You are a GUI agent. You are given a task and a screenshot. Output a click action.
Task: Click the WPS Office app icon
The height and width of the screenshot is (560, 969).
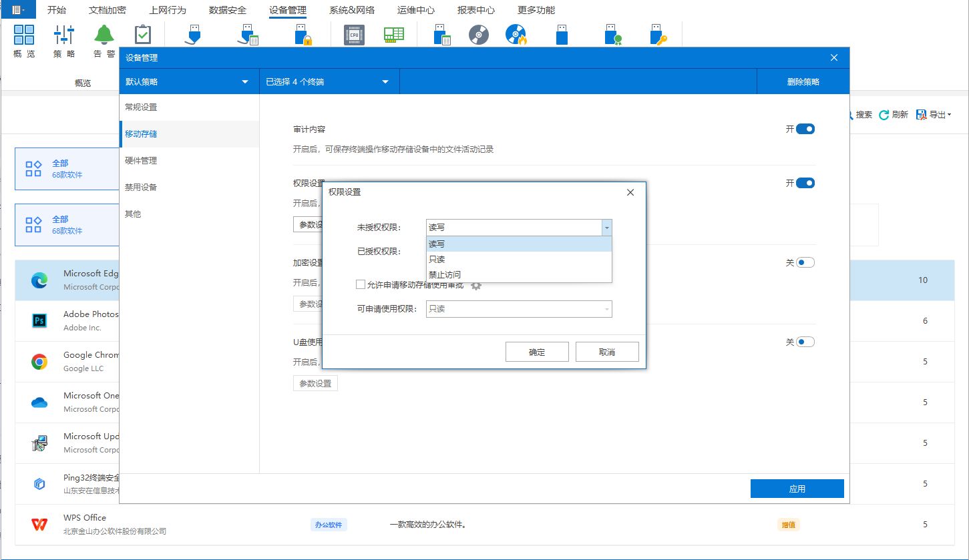point(39,525)
